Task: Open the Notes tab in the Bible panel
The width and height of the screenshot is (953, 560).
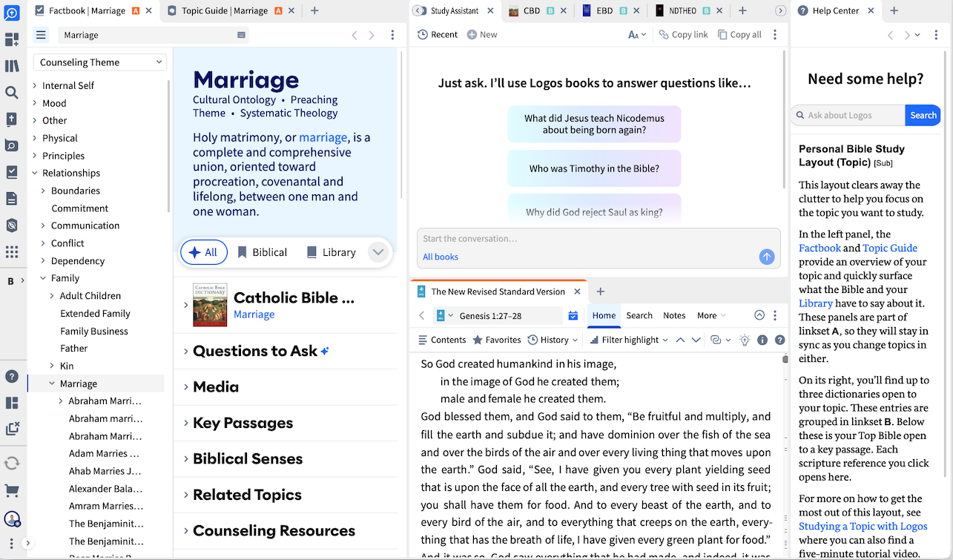Action: tap(674, 315)
